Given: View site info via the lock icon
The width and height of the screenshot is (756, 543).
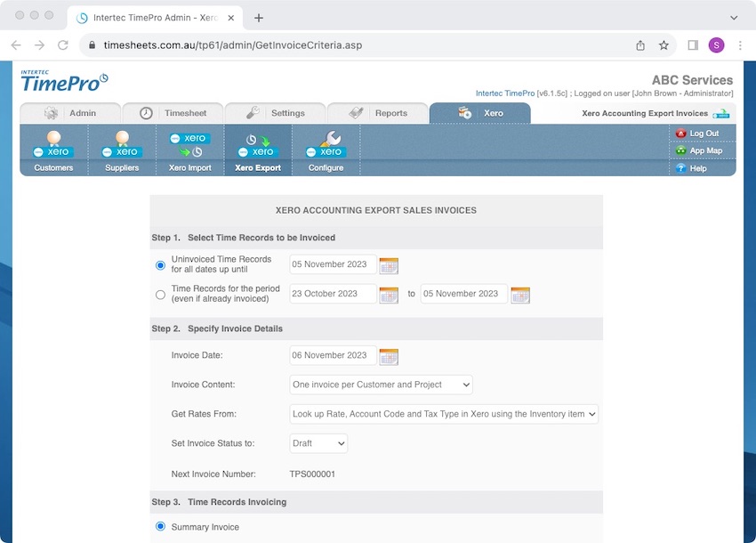Looking at the screenshot, I should click(x=92, y=45).
